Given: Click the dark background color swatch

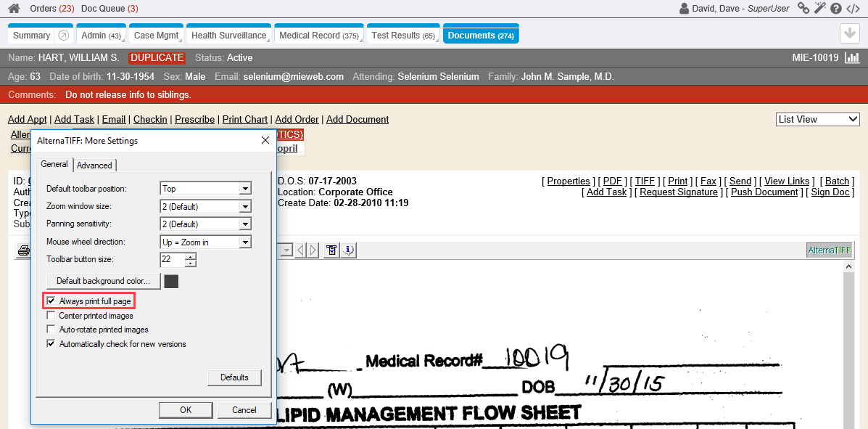Looking at the screenshot, I should pyautogui.click(x=171, y=281).
